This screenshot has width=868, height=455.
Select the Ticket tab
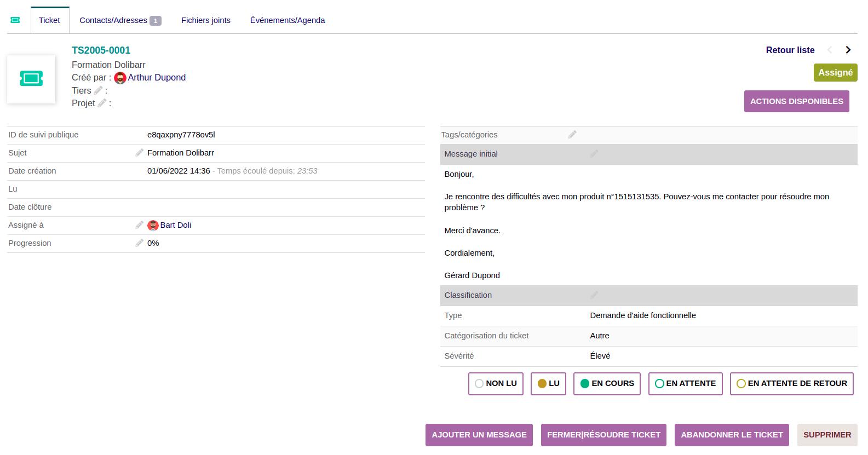[x=49, y=20]
